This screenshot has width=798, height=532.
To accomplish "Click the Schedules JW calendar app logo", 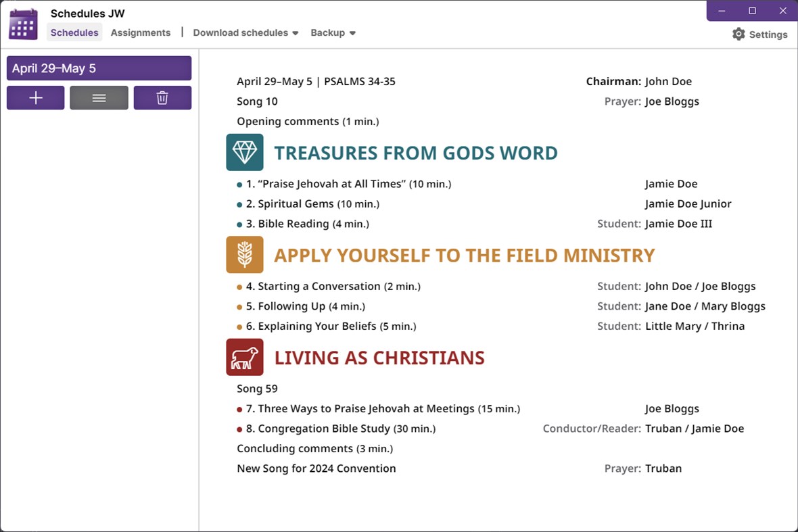I will (24, 24).
